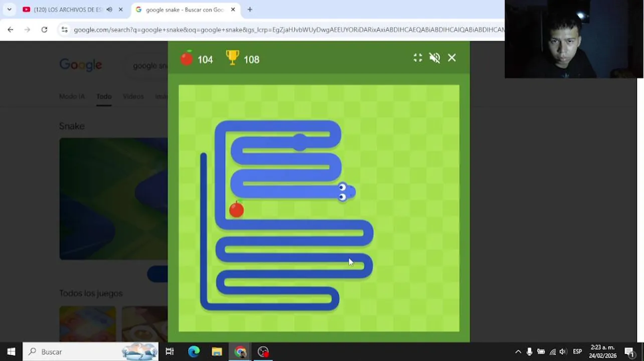644x361 pixels.
Task: Close the YouTube tab
Action: [x=120, y=10]
